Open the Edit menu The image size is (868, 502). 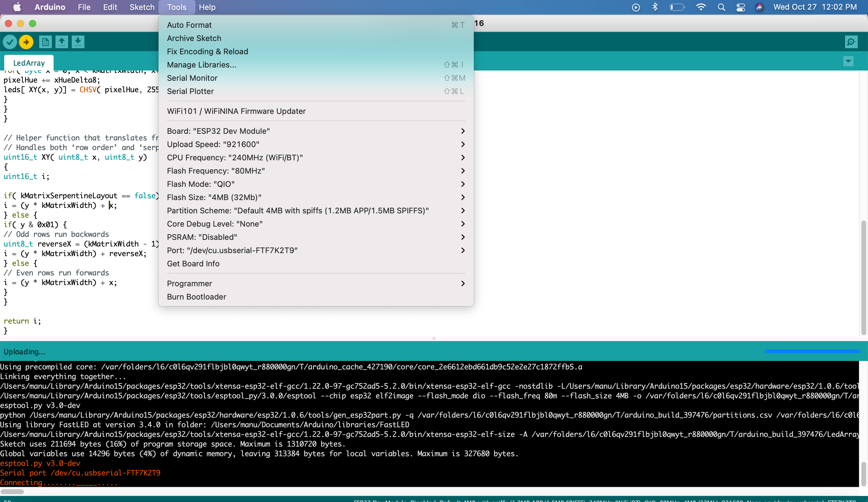tap(110, 7)
